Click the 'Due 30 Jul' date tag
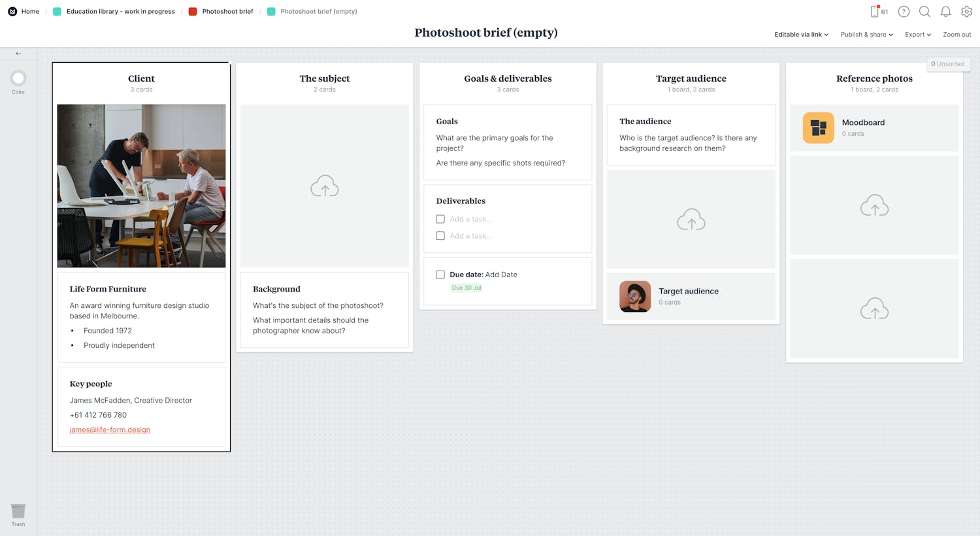Viewport: 980px width, 536px height. tap(466, 288)
